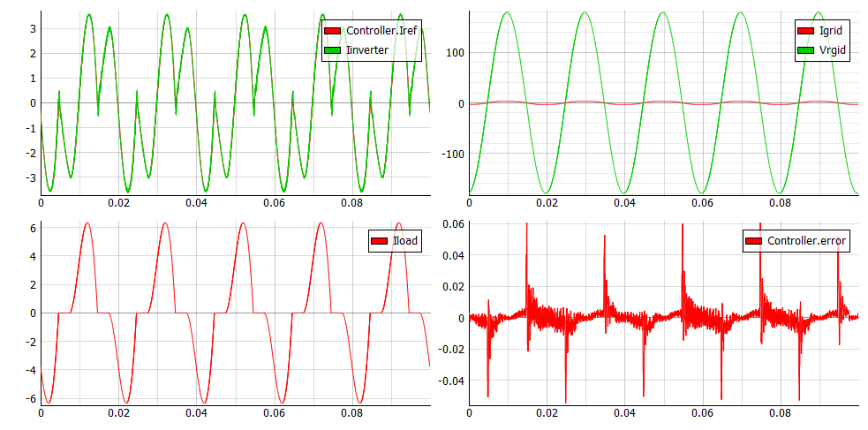868x430 pixels.
Task: Click the 3 y-axis tick of Iinverter plot
Action: coord(30,29)
